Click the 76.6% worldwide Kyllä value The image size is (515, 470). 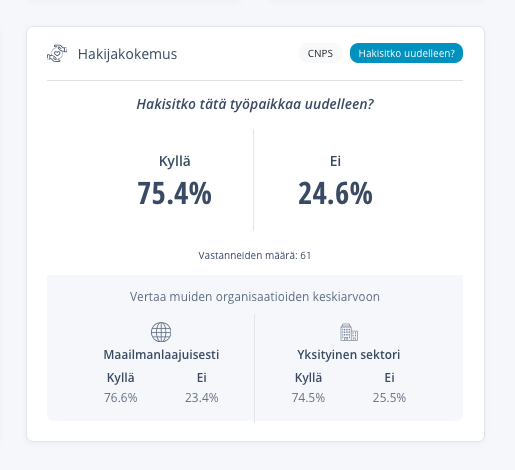click(x=121, y=397)
